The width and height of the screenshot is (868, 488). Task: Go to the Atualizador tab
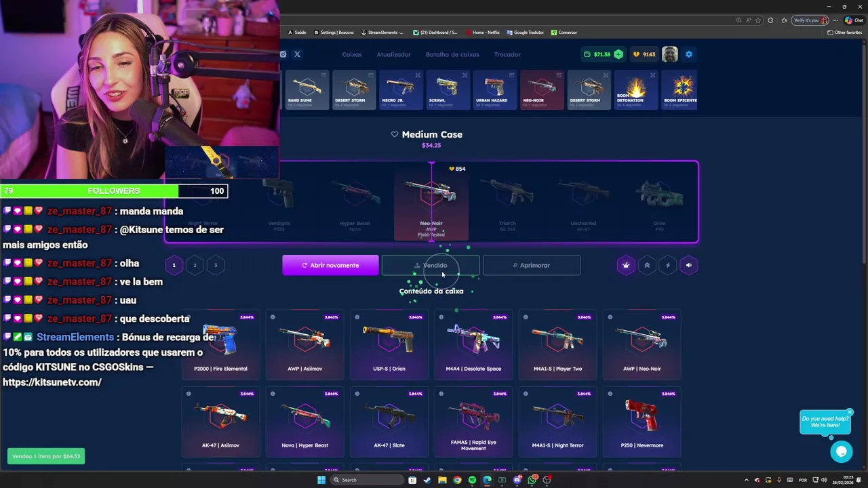pyautogui.click(x=394, y=54)
